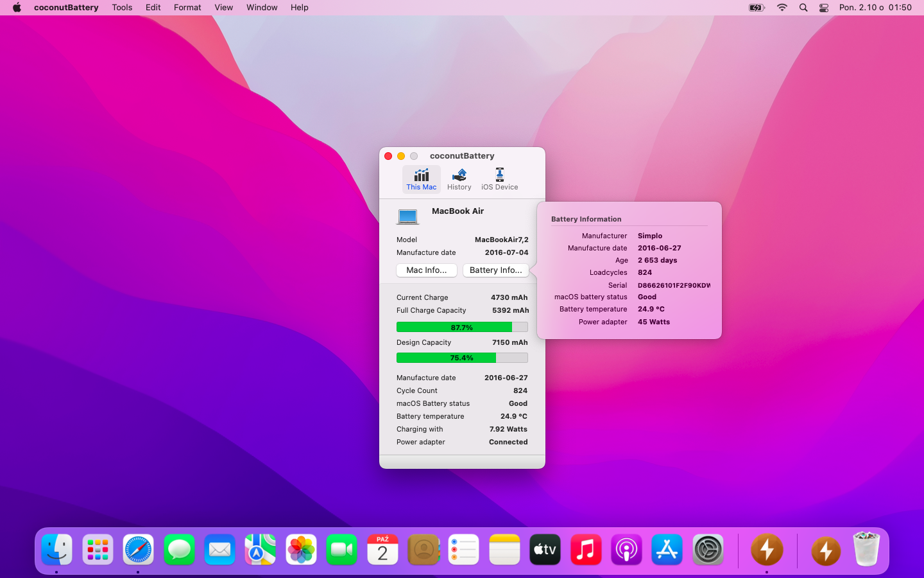Click the Wi-Fi icon in menu bar

[x=782, y=8]
